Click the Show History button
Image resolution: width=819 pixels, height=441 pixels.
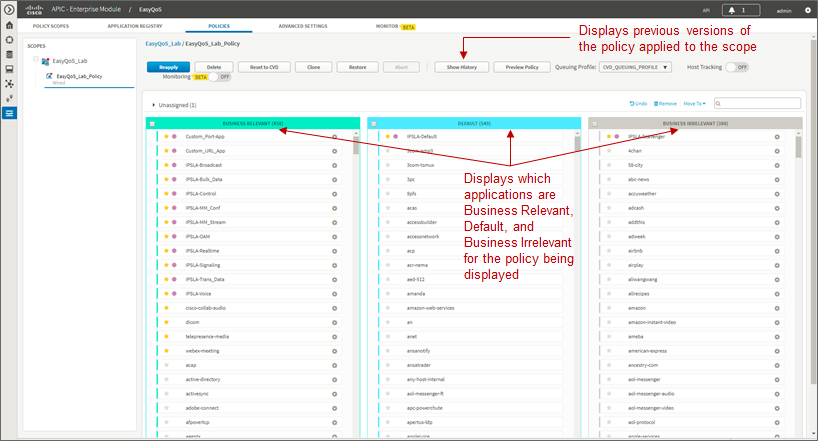[462, 67]
